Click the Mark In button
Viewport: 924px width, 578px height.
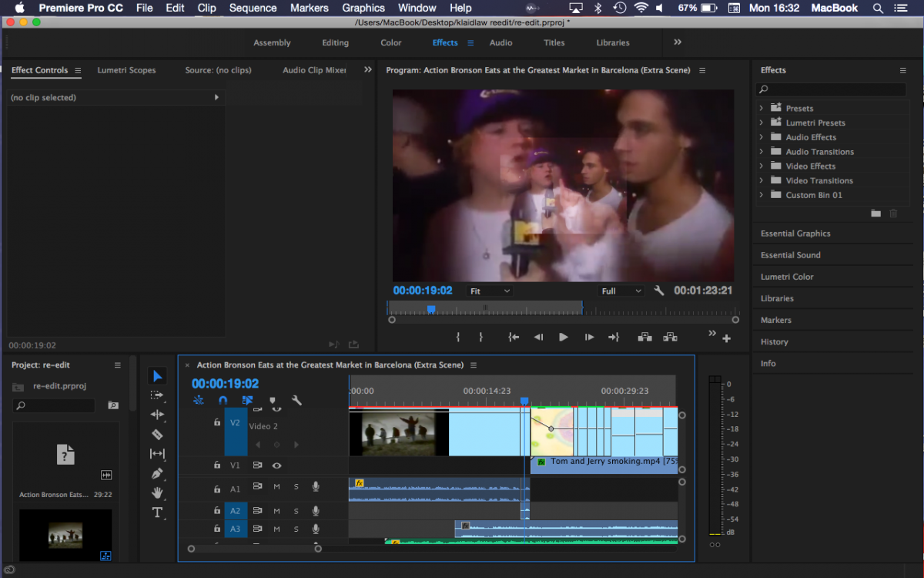coord(458,337)
